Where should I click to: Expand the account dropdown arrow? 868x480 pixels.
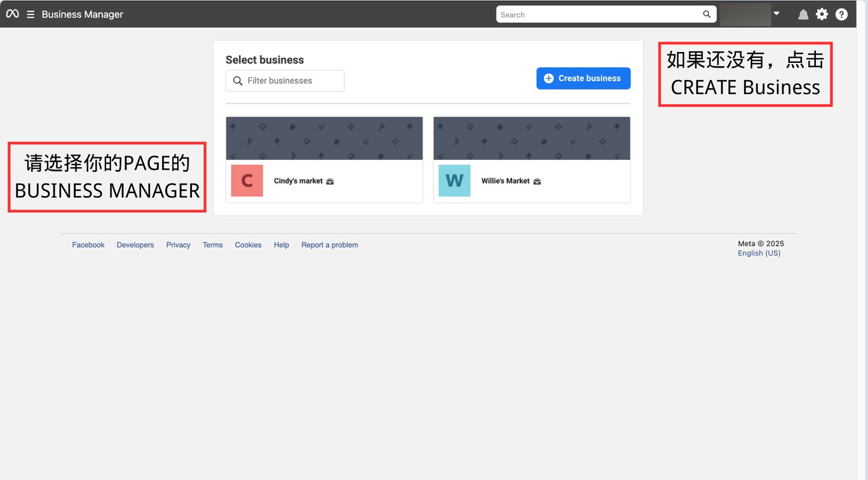pyautogui.click(x=776, y=13)
